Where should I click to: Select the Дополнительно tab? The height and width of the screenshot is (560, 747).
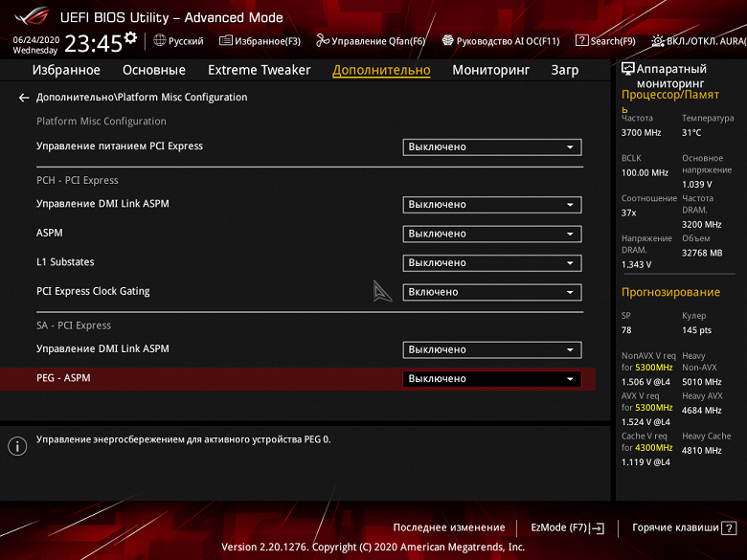coord(381,70)
